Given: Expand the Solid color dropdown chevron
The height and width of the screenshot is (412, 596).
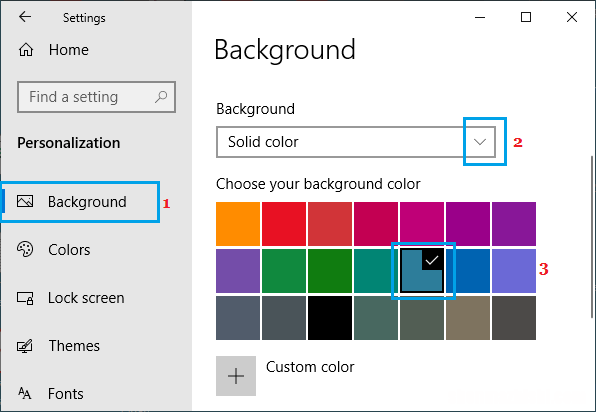Looking at the screenshot, I should pyautogui.click(x=480, y=142).
